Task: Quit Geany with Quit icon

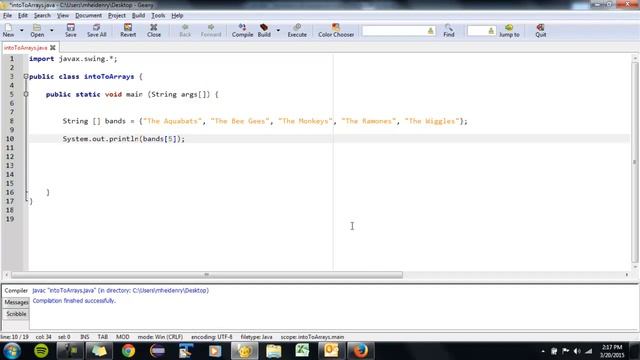Action: [540, 30]
